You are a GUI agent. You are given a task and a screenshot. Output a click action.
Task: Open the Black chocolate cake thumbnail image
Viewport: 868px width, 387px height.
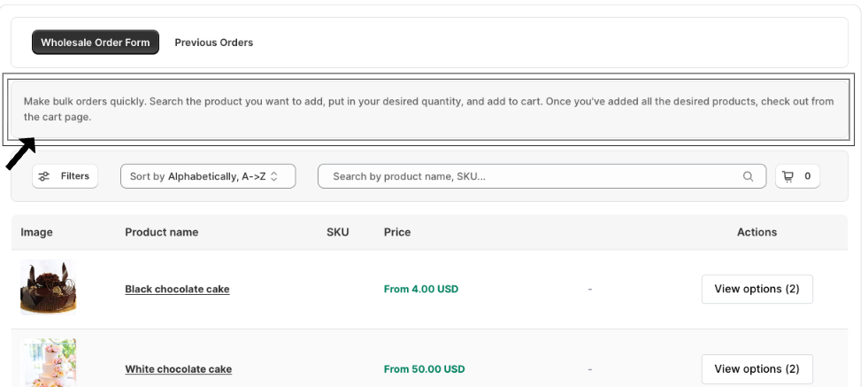tap(49, 287)
